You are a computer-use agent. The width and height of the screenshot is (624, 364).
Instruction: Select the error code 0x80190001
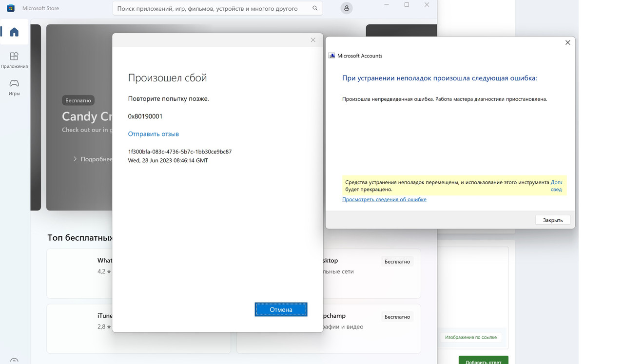tap(145, 116)
